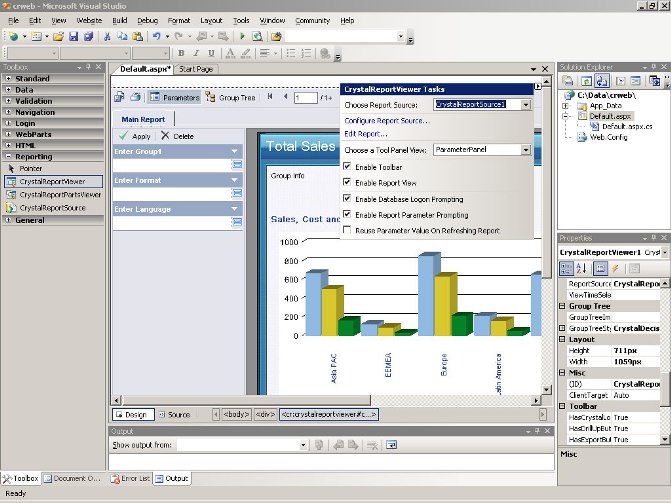Toggle Enable Toolbar checkbox
This screenshot has width=671, height=503.
[x=347, y=167]
